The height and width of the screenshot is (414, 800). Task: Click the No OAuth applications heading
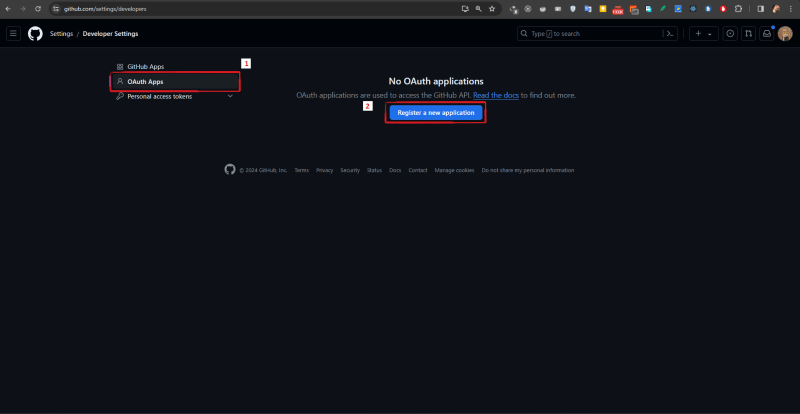click(x=436, y=81)
